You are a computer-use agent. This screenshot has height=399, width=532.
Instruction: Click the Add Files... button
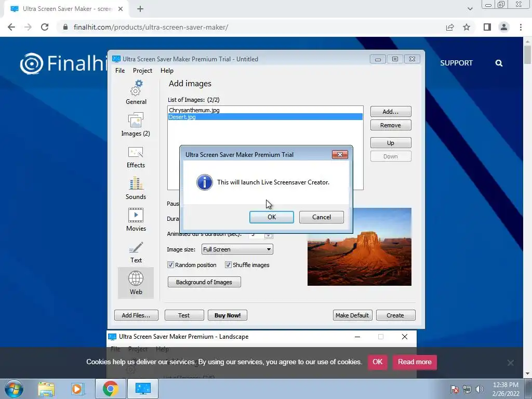tap(136, 315)
